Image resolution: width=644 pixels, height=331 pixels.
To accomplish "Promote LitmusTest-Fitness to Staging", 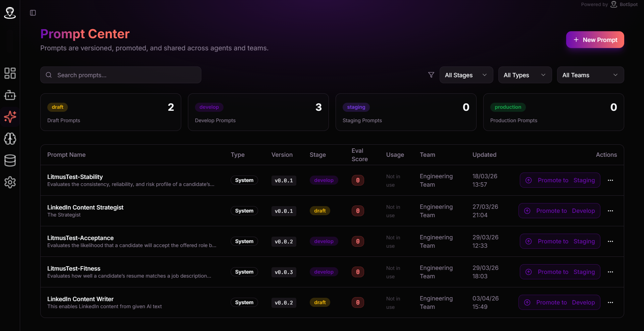I will click(x=560, y=272).
